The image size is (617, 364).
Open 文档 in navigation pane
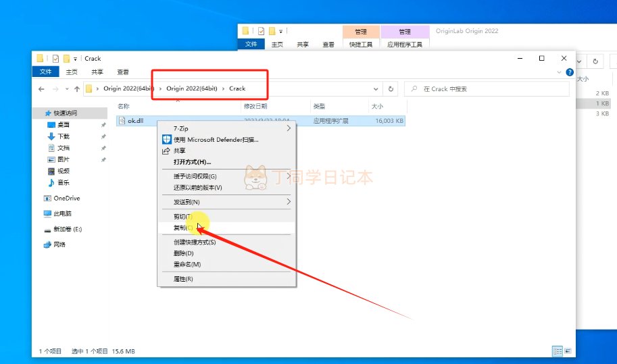64,148
